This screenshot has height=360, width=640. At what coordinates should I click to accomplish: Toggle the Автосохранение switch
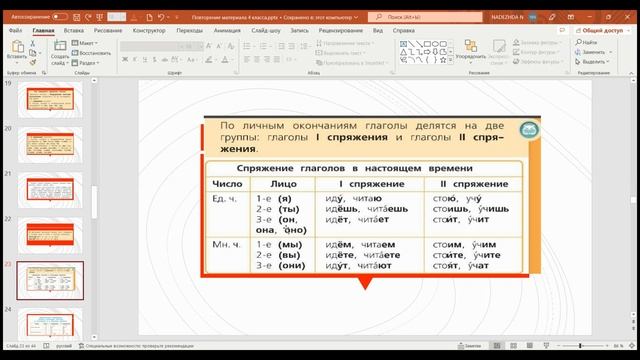pos(60,17)
